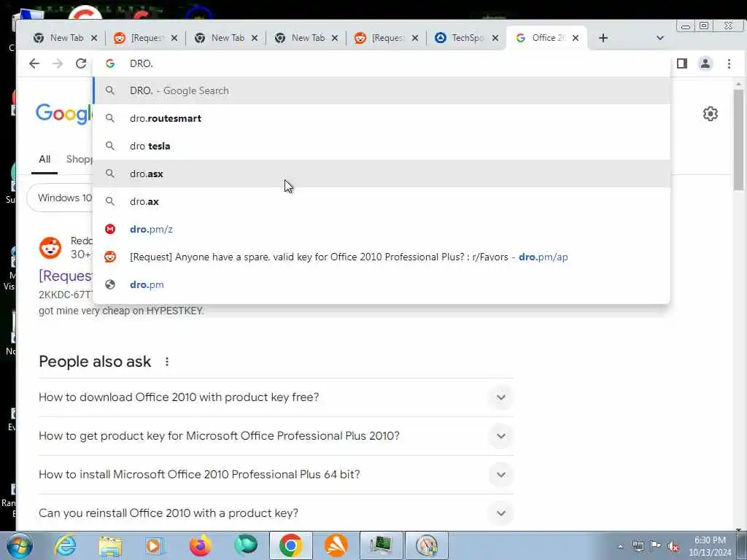The image size is (747, 560).
Task: Open the monitor app taskbar icon
Action: point(381,545)
